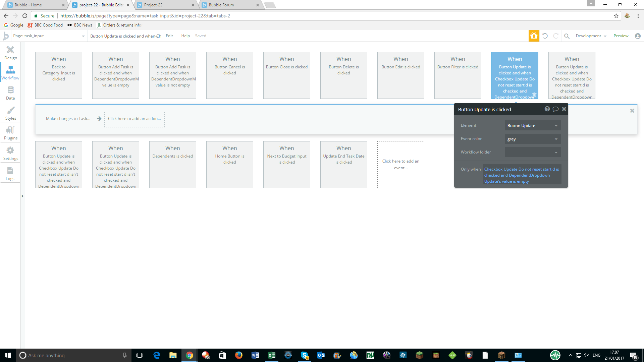Open help icon in event panel
Screen dimensions: 644x362
[547, 109]
